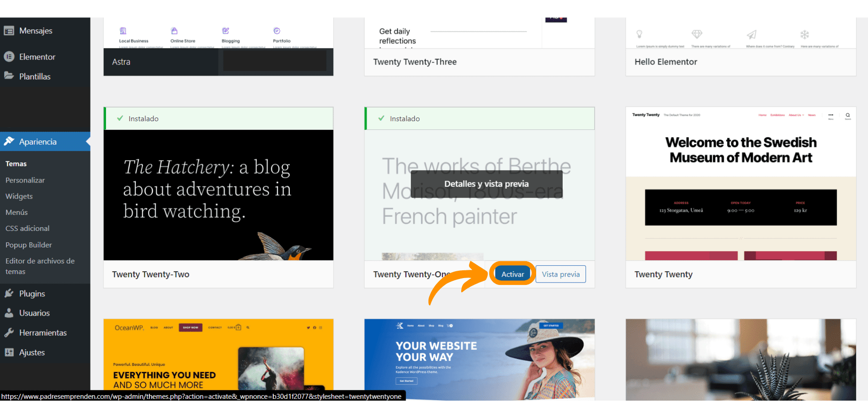Click the search icon in Twenty Twenty preview
The height and width of the screenshot is (418, 868).
coord(847,115)
